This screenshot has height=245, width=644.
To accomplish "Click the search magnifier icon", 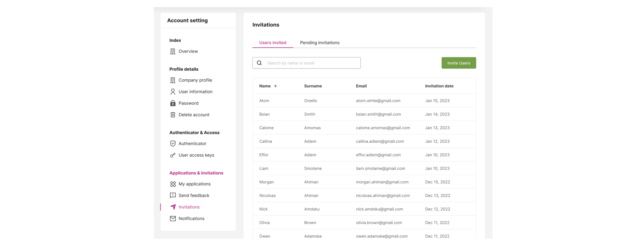I will 259,63.
